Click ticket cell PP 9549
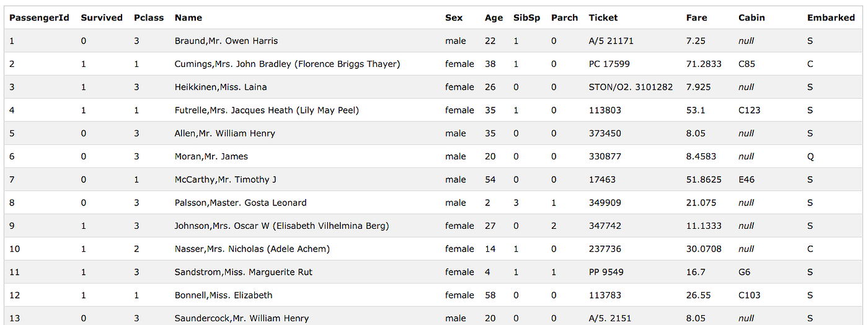Viewport: 868px width, 325px height. click(x=606, y=272)
